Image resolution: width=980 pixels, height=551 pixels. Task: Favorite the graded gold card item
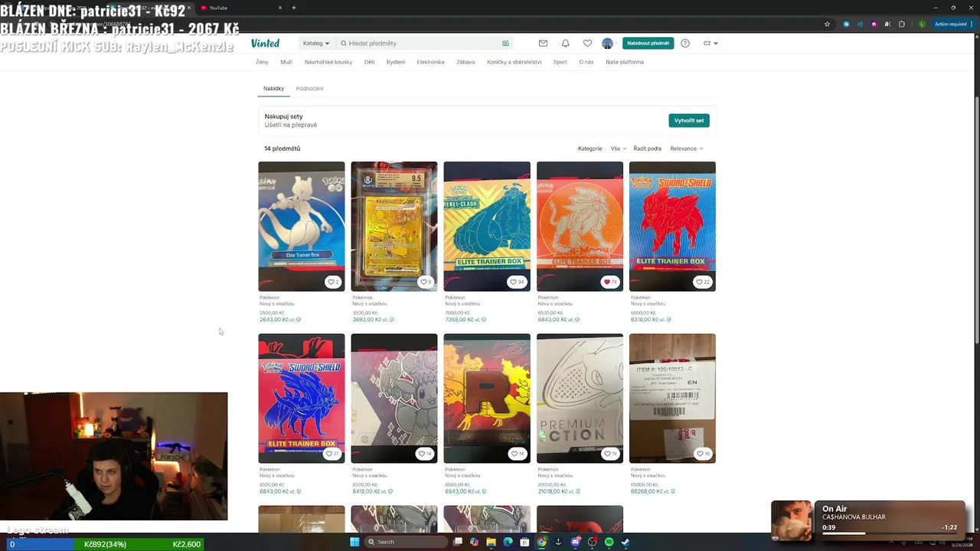click(x=426, y=282)
